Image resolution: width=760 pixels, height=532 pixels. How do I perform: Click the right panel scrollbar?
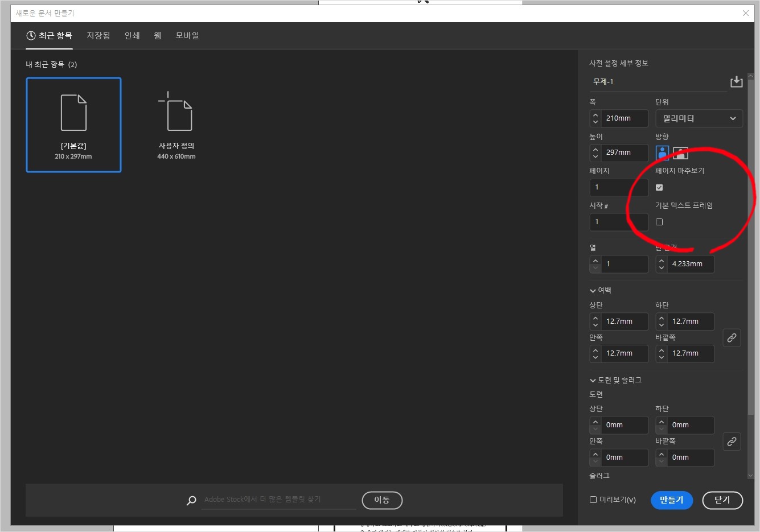click(750, 228)
